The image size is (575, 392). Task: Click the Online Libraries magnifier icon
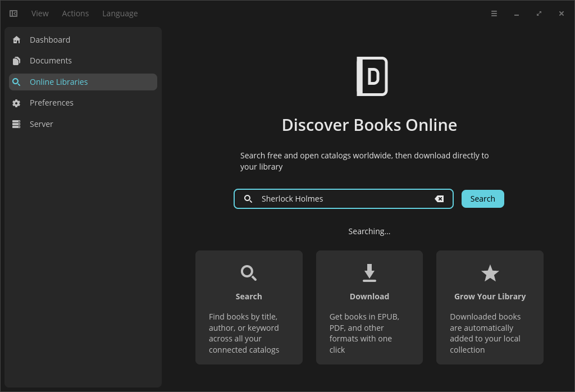[x=16, y=82]
